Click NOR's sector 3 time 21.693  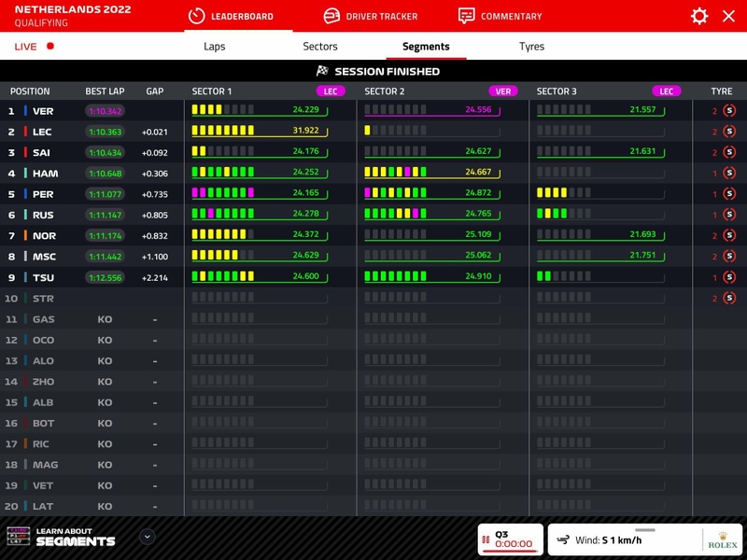tap(642, 234)
